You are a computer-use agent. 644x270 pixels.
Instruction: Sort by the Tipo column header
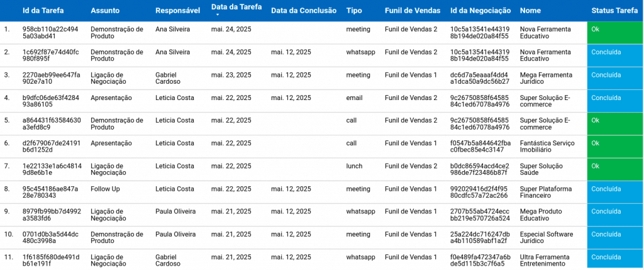[x=354, y=11]
